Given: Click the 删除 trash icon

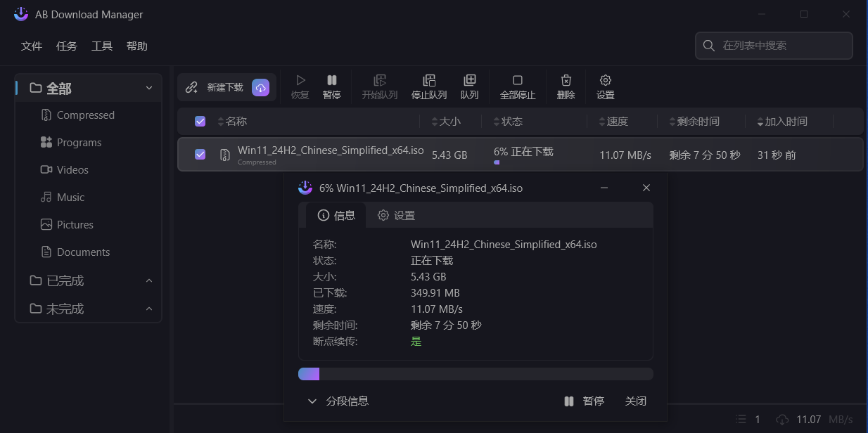Looking at the screenshot, I should [x=566, y=80].
